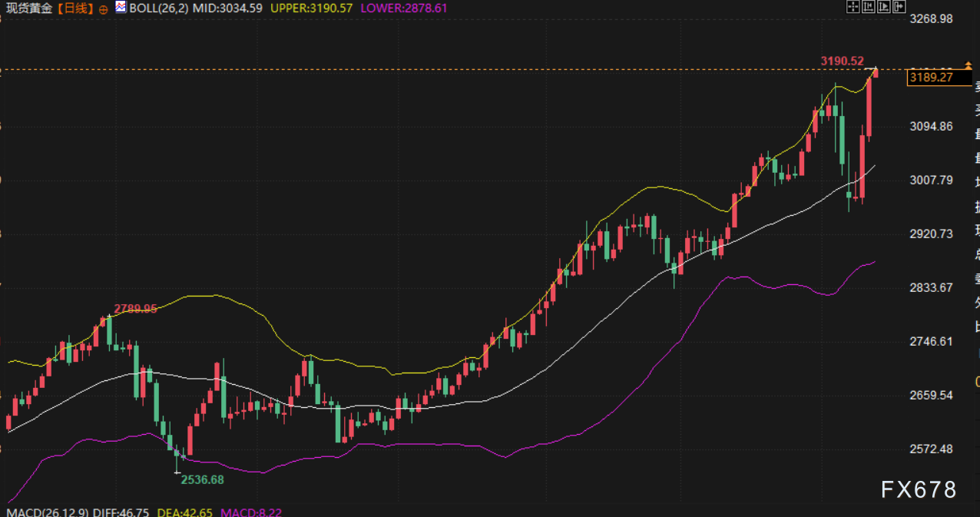
Task: Click the MID:3034.59 value label
Action: coord(230,8)
